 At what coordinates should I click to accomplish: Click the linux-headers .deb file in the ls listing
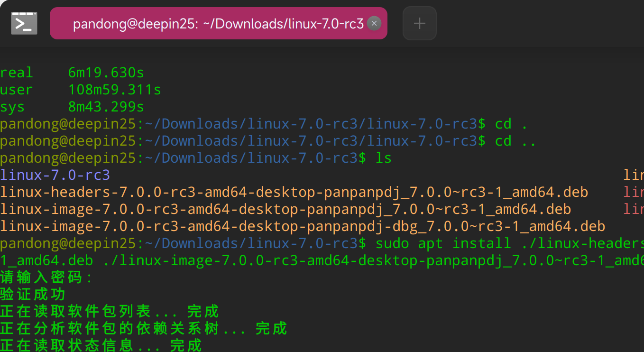pos(294,192)
